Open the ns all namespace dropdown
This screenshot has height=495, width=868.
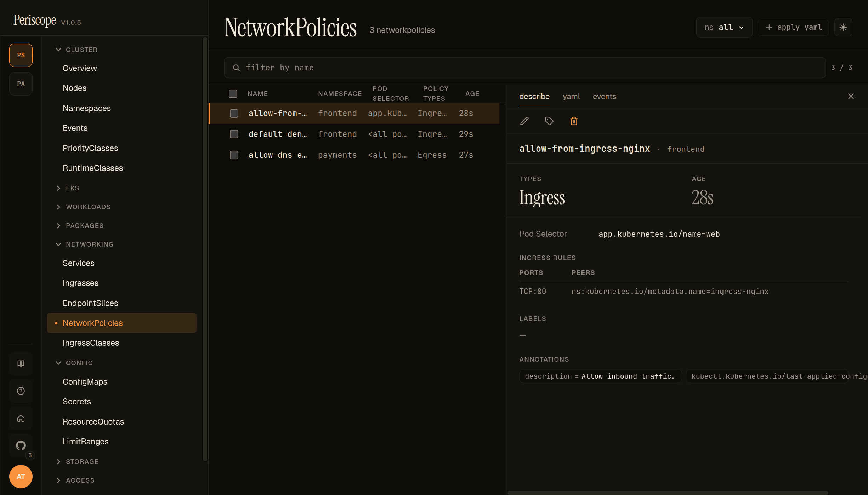724,27
